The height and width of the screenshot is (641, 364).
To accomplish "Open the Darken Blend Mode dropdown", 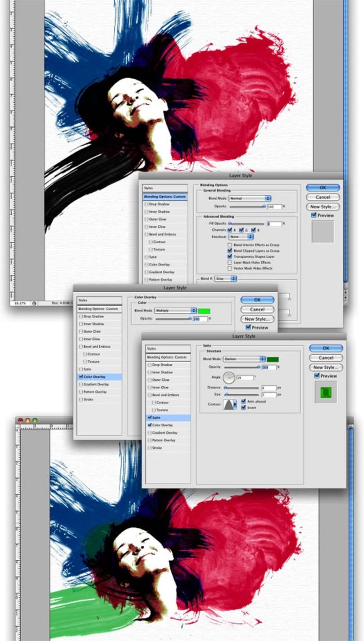I will [244, 359].
